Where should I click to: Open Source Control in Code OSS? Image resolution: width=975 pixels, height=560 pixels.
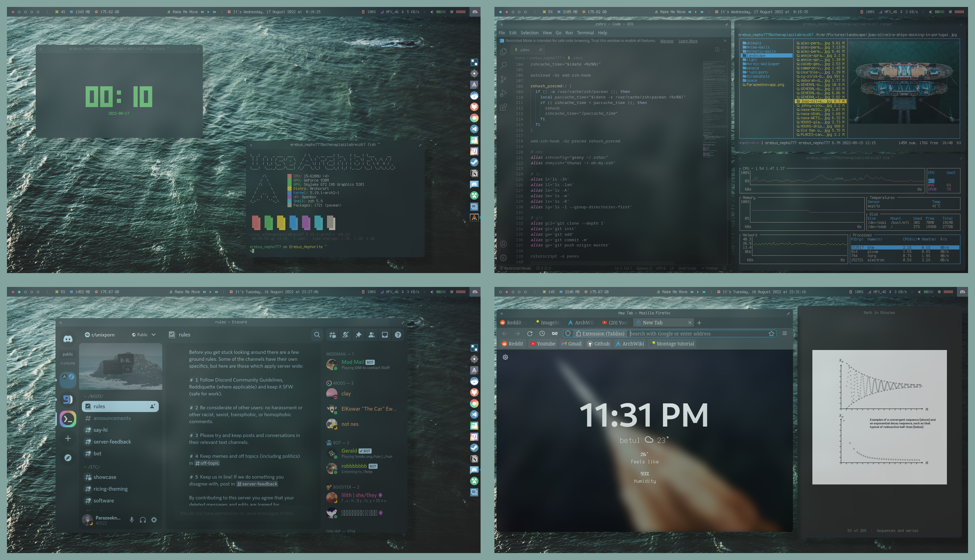[x=503, y=79]
